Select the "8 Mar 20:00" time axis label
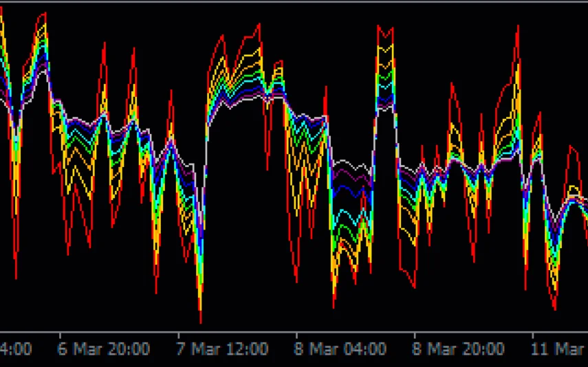 pyautogui.click(x=459, y=349)
